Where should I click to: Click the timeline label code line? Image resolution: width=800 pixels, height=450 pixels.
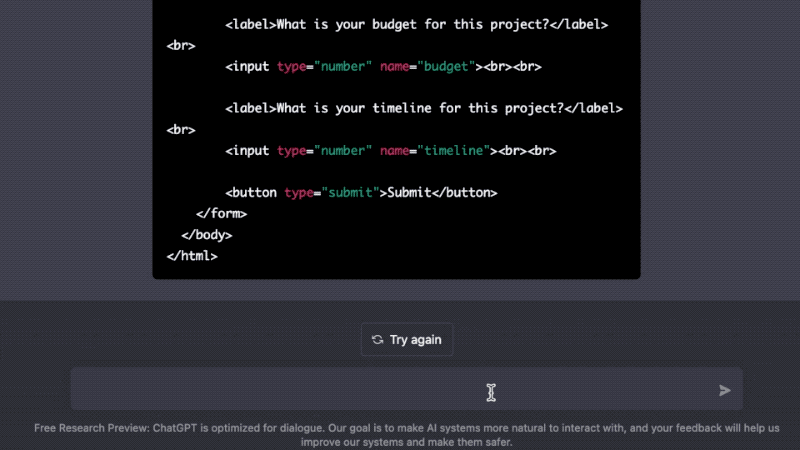point(424,108)
